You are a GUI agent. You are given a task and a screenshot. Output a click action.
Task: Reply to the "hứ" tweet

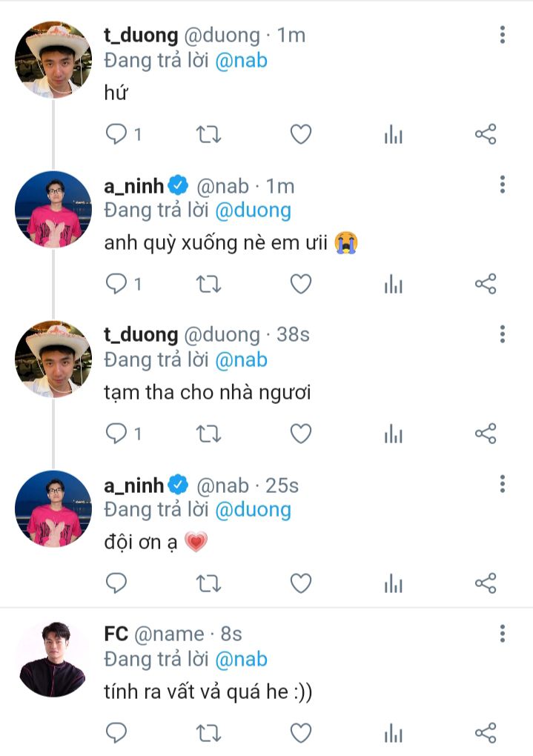[117, 134]
